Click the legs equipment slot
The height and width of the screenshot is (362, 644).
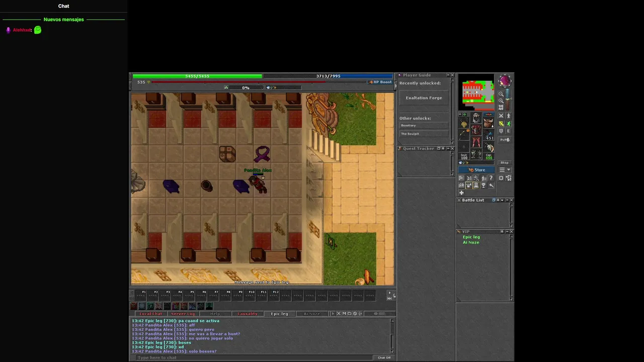pos(476,141)
